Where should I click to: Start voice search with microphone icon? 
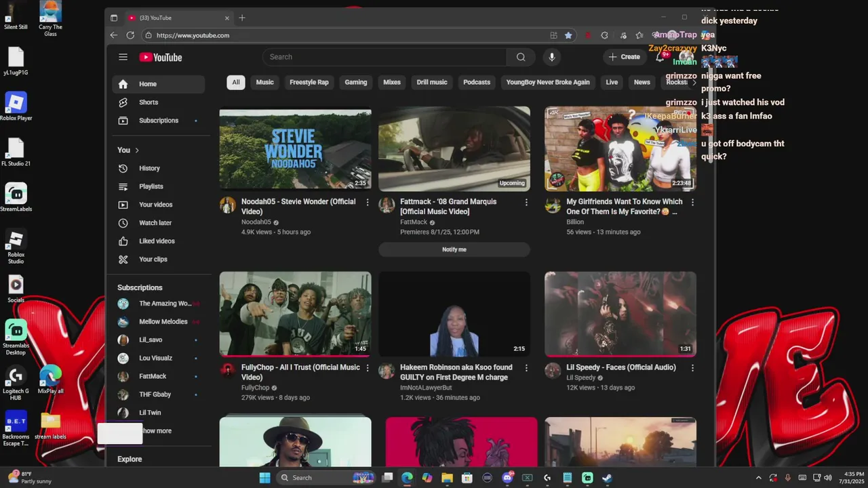[552, 57]
